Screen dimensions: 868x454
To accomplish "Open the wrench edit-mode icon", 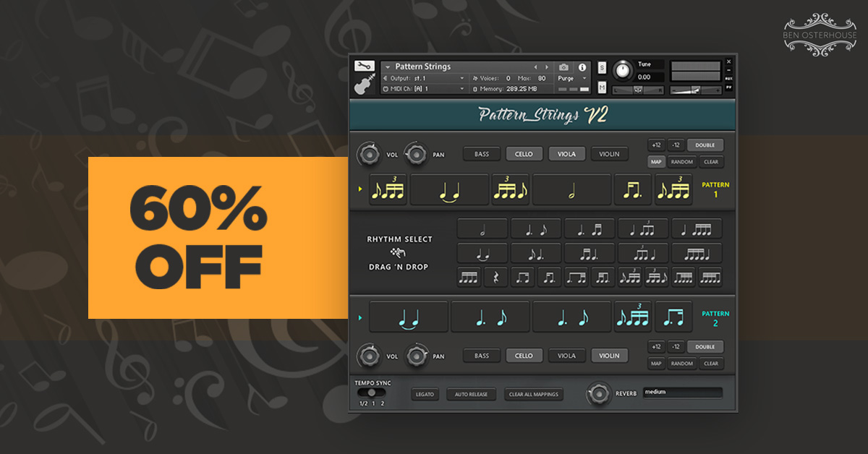I will pyautogui.click(x=365, y=67).
